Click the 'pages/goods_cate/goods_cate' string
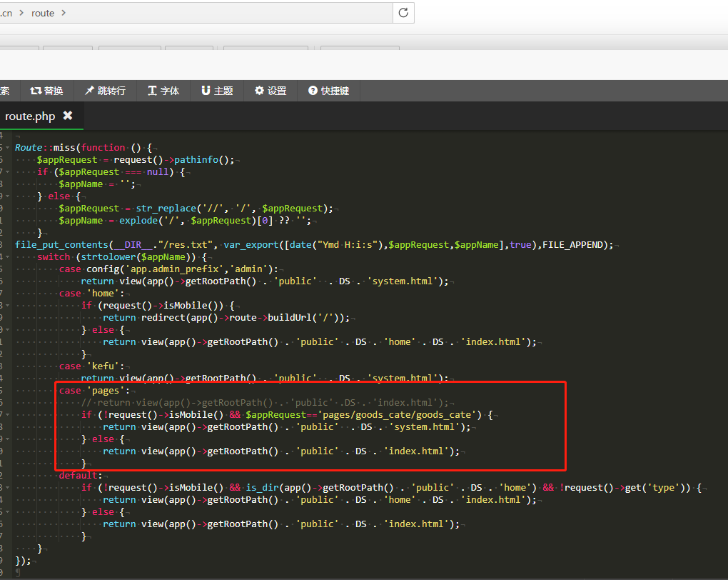 pyautogui.click(x=399, y=414)
